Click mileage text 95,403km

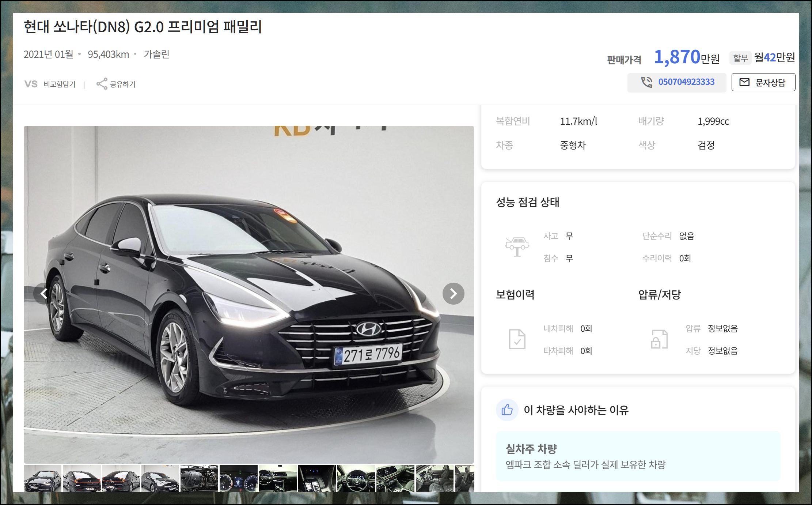click(109, 54)
